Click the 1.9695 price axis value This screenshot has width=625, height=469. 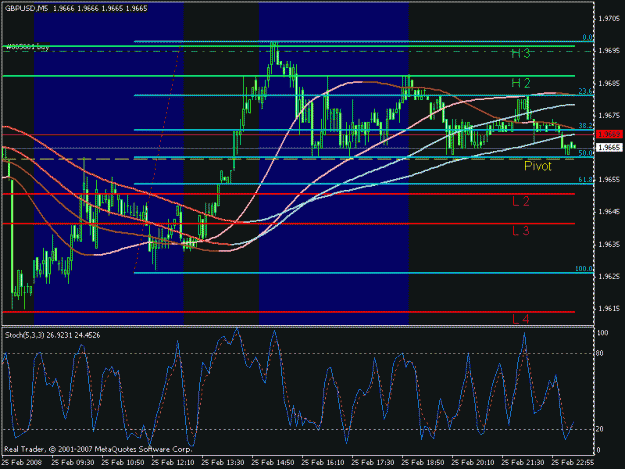pos(609,51)
